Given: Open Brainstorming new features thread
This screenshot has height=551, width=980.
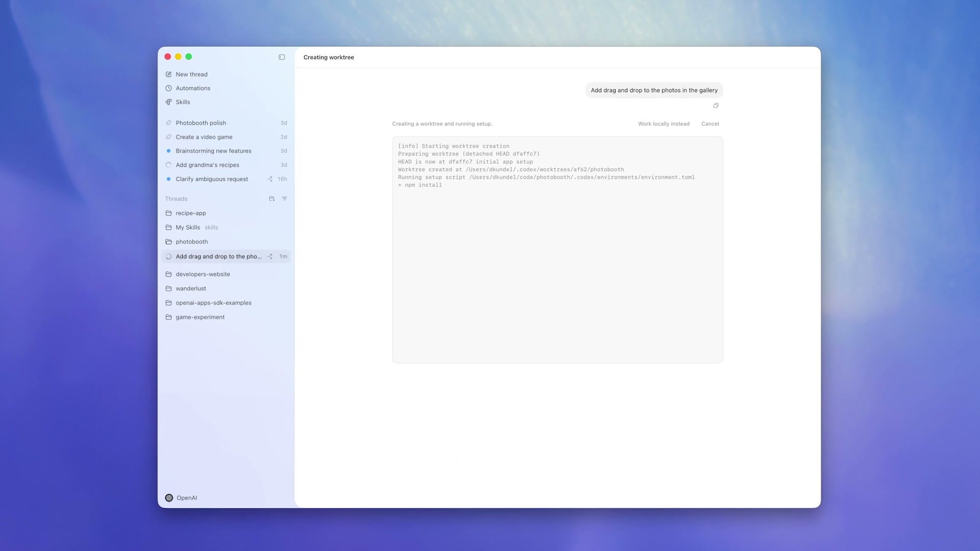Looking at the screenshot, I should 226,151.
